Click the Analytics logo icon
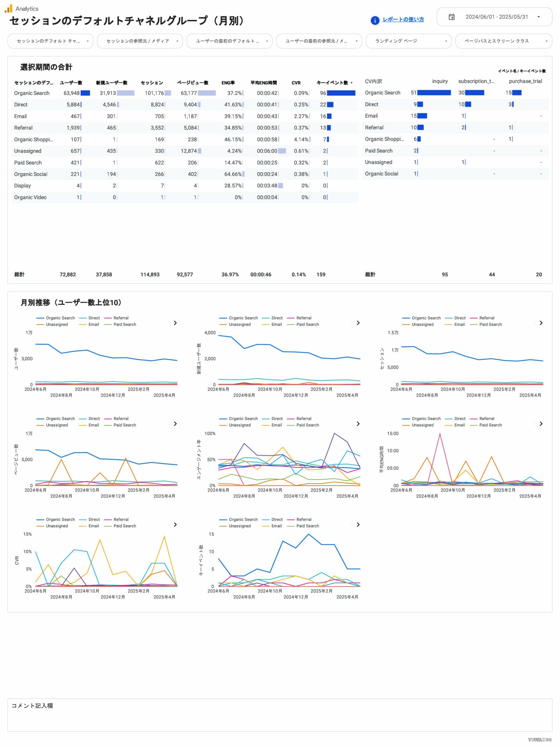The image size is (560, 747). pos(8,8)
